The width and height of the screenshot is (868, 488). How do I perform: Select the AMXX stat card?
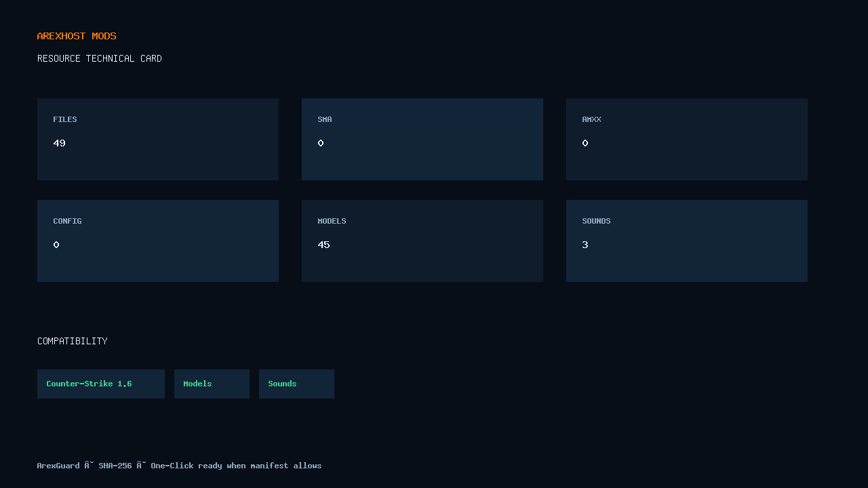(x=687, y=139)
